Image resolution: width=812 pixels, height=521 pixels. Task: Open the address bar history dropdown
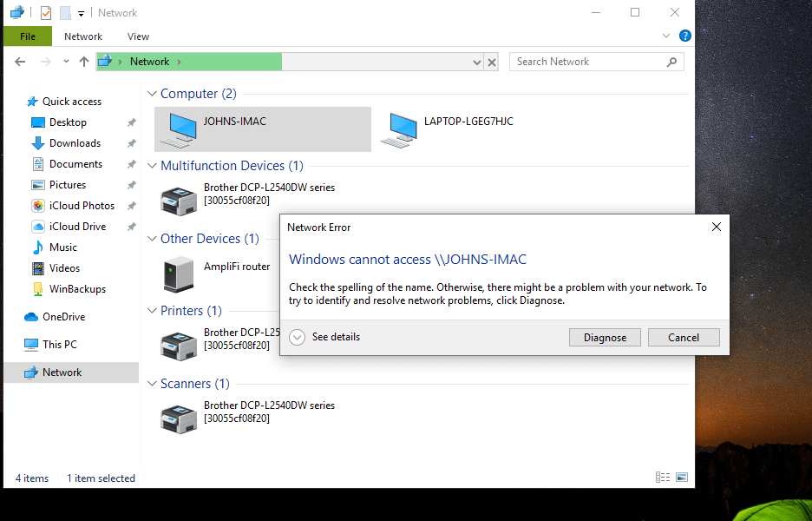pyautogui.click(x=476, y=62)
